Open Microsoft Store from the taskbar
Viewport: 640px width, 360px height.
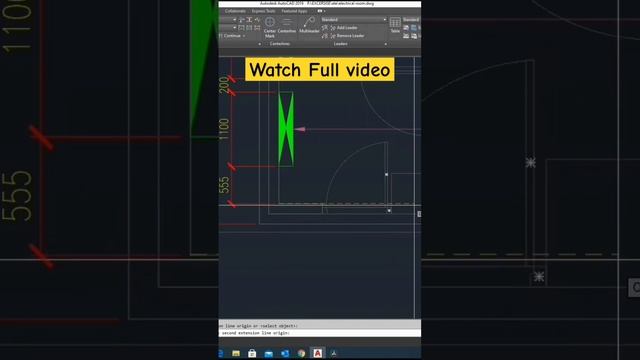coord(252,353)
